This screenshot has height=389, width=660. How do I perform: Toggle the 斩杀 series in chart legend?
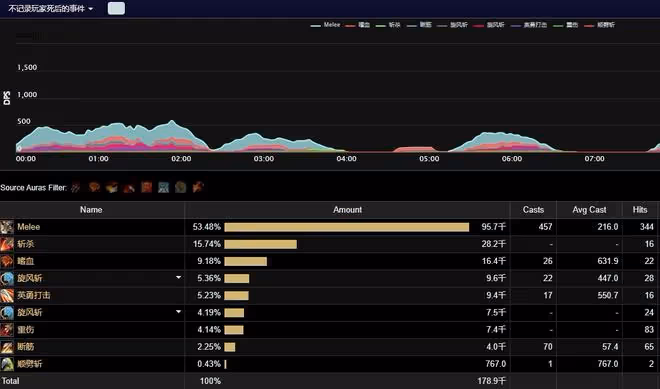(x=388, y=25)
